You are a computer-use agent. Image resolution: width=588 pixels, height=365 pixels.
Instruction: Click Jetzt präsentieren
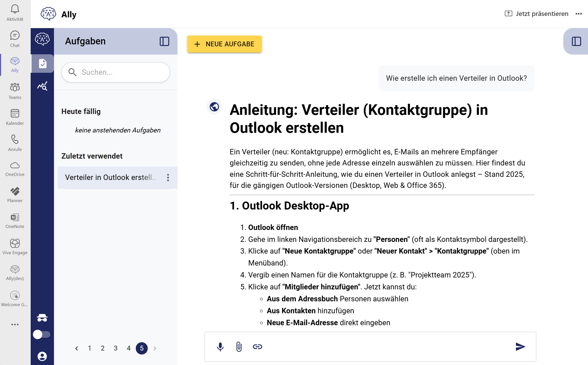[x=536, y=14]
